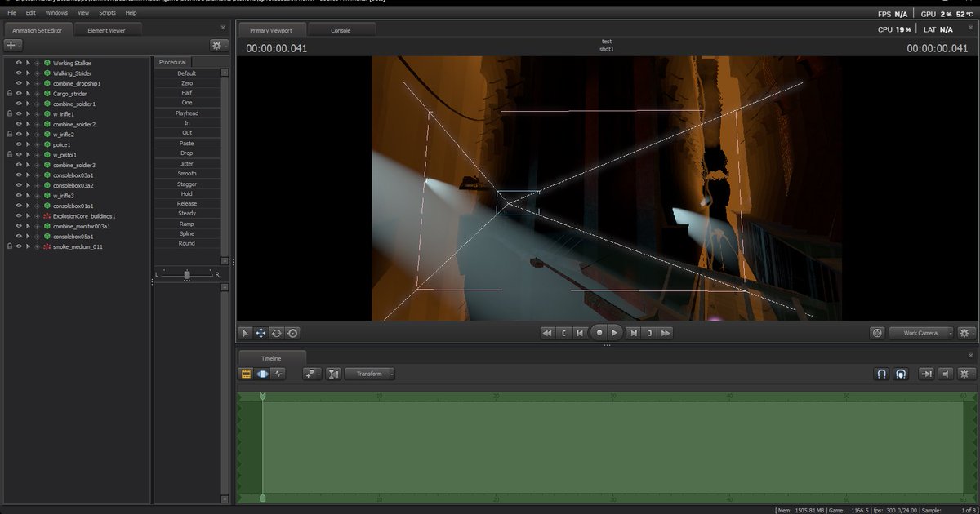Open the Scripts menu
The height and width of the screenshot is (514, 980).
(x=107, y=13)
